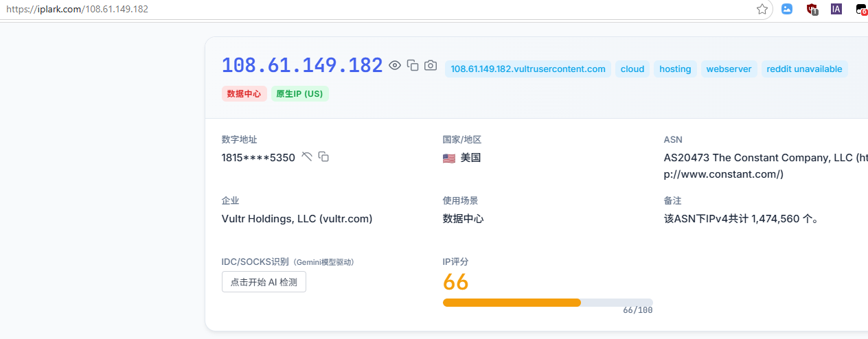Open the uBlock Origin extension
This screenshot has height=339, width=868.
pos(812,10)
